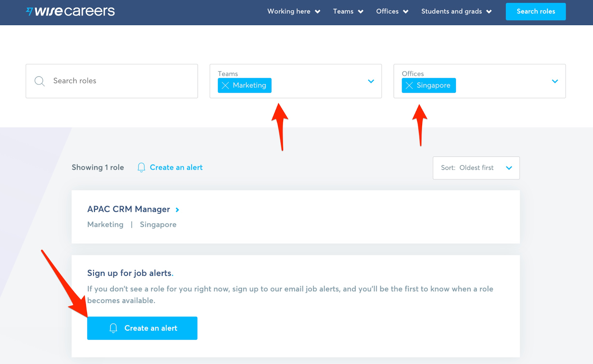Click the magnifier icon in search field

[40, 81]
